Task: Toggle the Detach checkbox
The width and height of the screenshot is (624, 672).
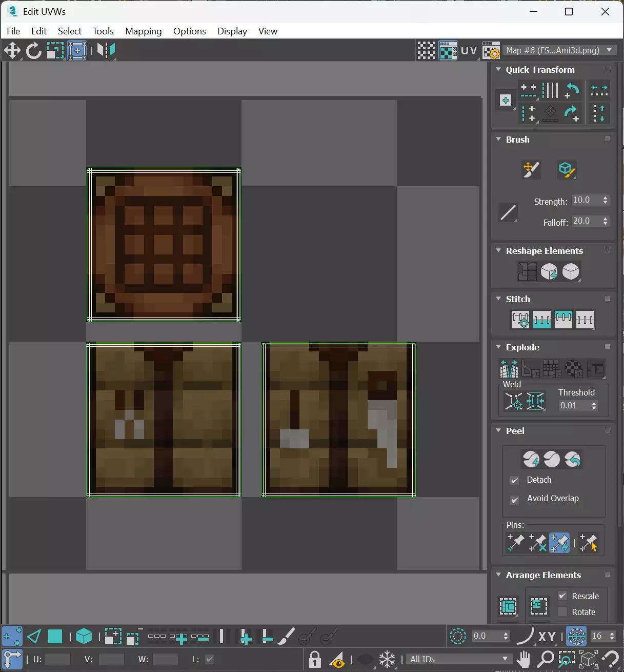Action: coord(515,481)
